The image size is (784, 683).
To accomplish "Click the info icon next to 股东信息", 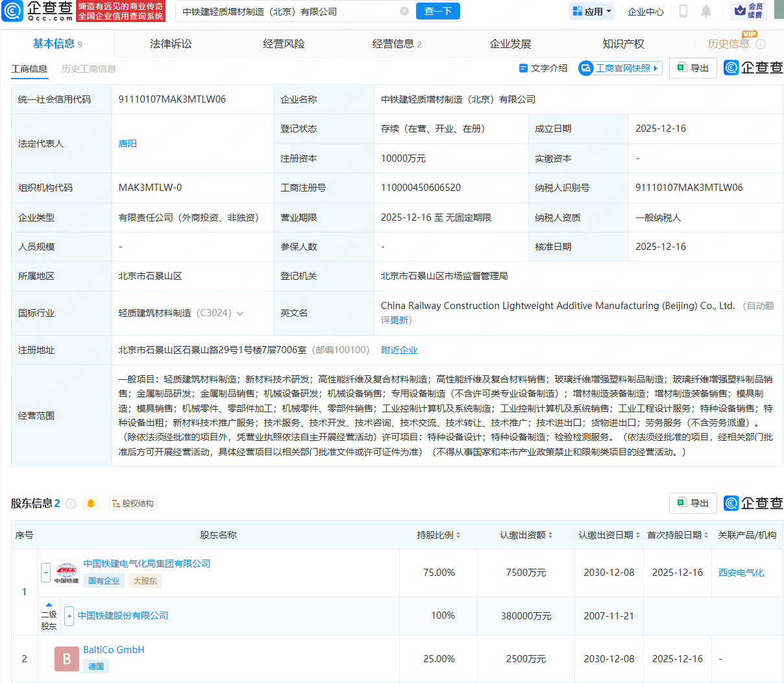I will tap(71, 503).
